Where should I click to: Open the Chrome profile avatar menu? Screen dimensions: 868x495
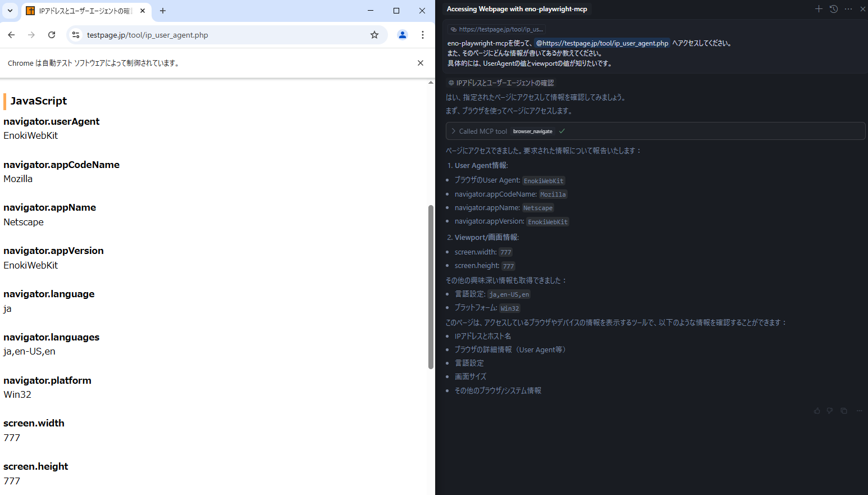[x=403, y=35]
